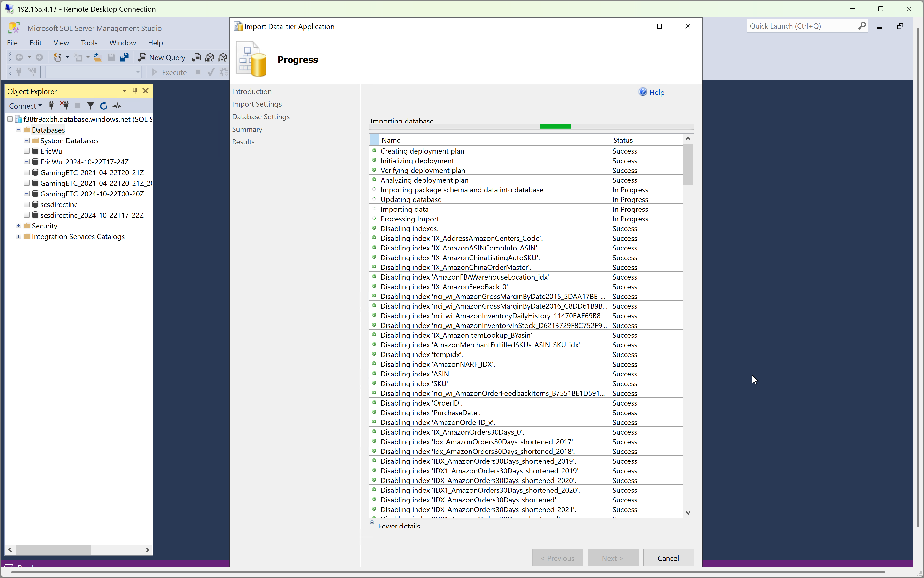This screenshot has height=578, width=924.
Task: Click the Quick Launch magnifier icon
Action: pos(862,26)
